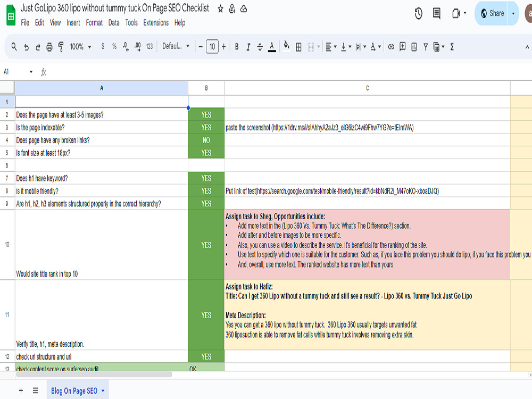Open the Insert menu
The height and width of the screenshot is (399, 532).
pos(73,23)
